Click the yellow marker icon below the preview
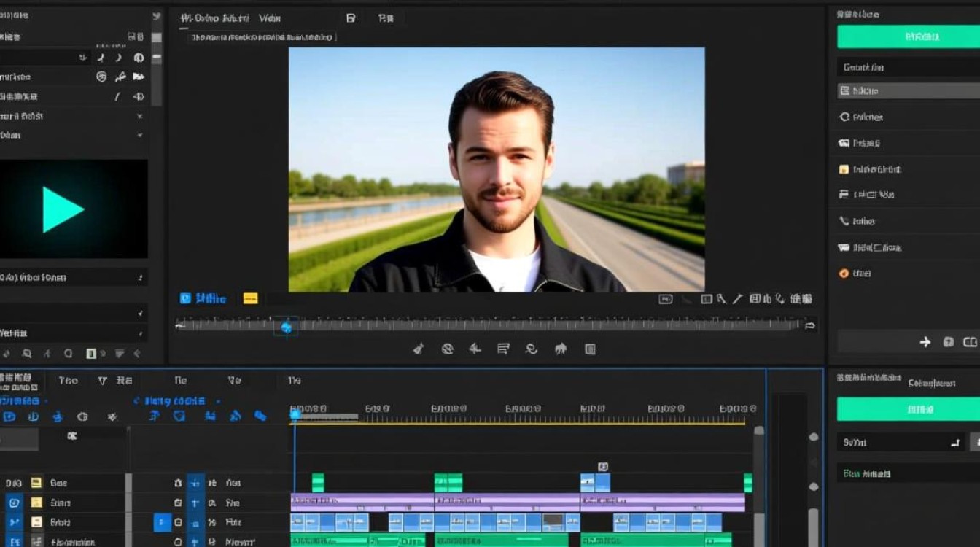Screen dimensions: 980x547 pos(250,298)
